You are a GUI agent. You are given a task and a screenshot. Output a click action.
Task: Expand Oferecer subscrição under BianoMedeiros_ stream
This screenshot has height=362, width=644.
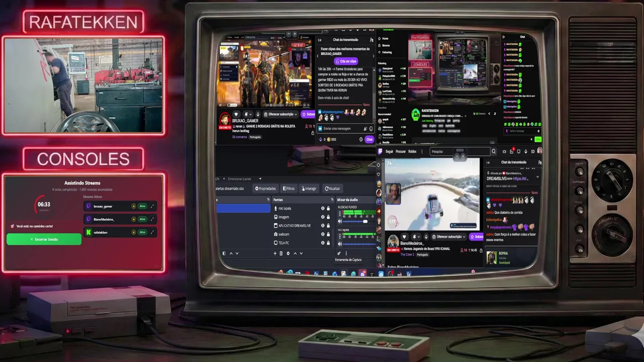point(449,237)
